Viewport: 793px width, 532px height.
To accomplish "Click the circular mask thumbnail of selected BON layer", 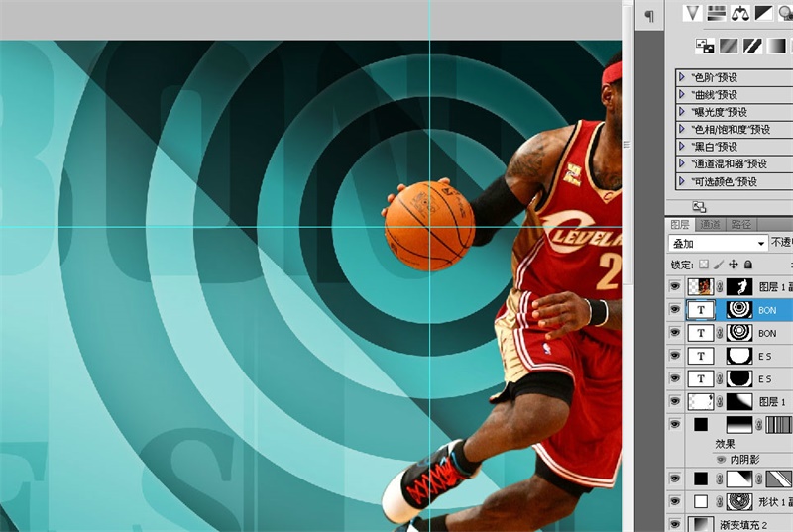I will point(738,310).
